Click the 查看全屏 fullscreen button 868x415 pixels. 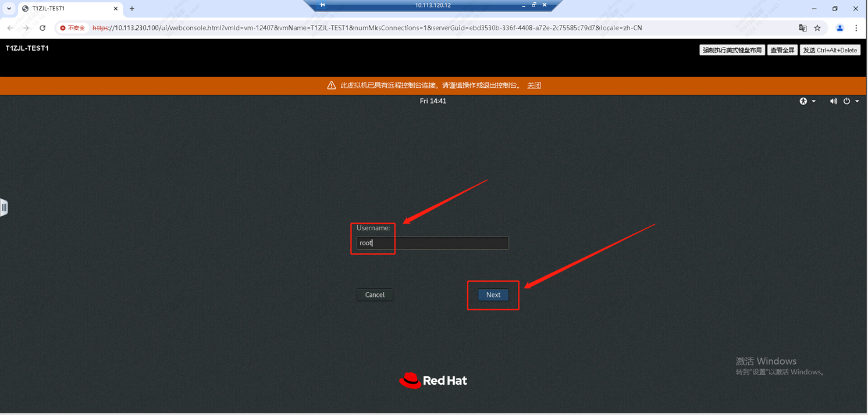pyautogui.click(x=782, y=51)
